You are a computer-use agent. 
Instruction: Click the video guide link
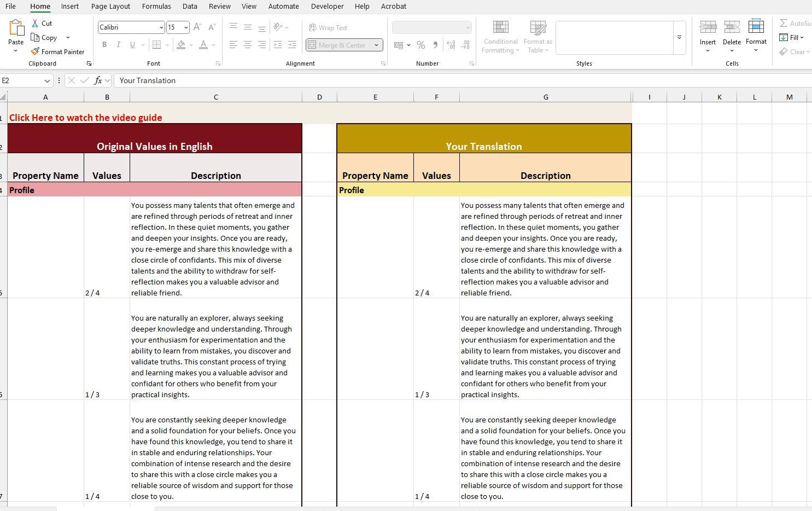[85, 118]
